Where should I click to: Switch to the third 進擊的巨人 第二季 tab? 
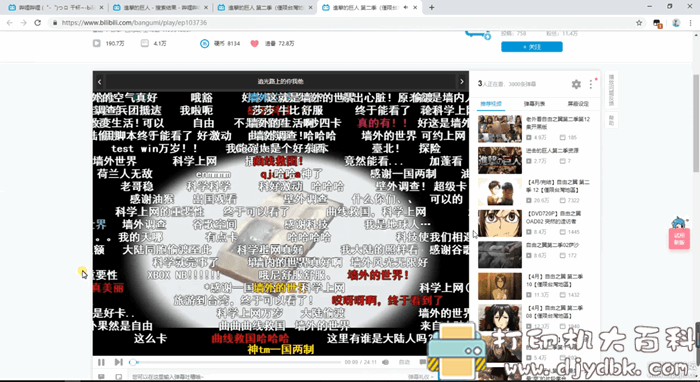(265, 8)
